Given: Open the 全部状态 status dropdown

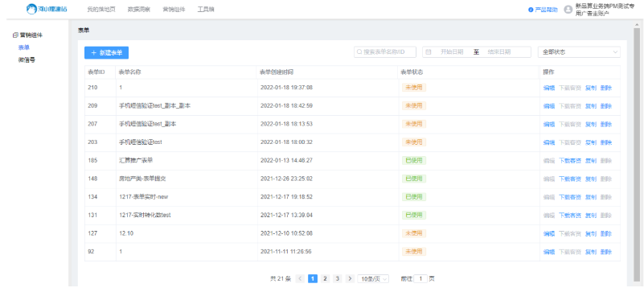Looking at the screenshot, I should click(x=579, y=52).
